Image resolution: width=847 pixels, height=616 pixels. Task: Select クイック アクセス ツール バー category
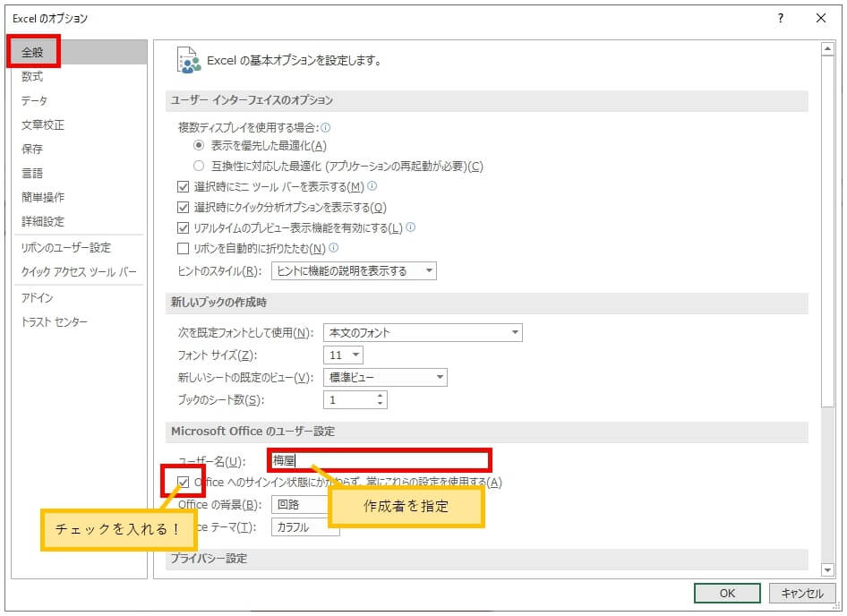point(79,272)
